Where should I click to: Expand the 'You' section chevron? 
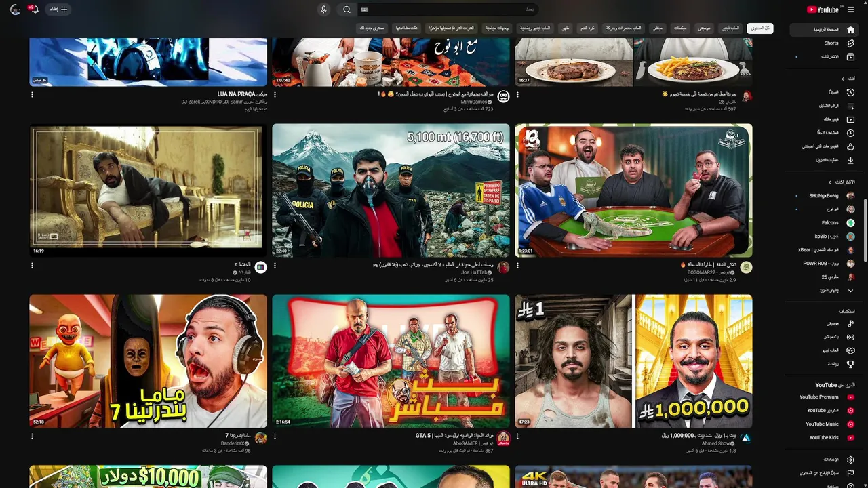coord(843,79)
